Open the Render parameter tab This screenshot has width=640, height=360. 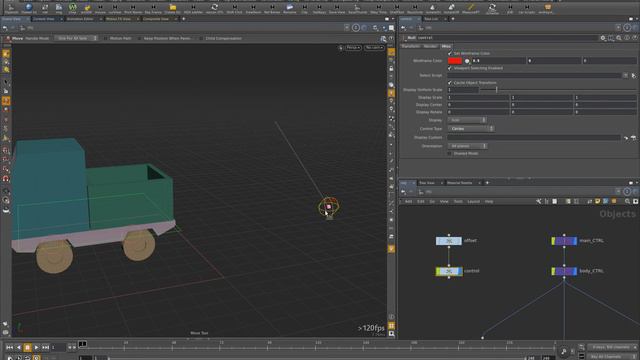click(x=430, y=46)
